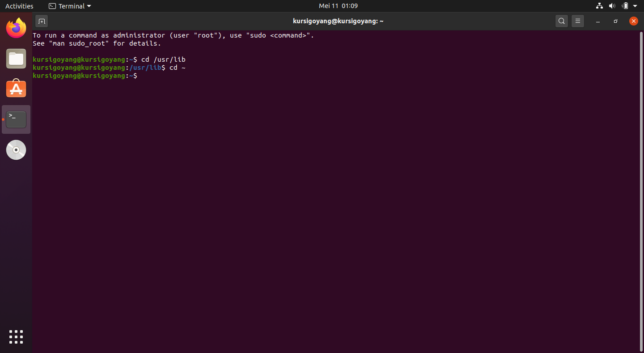This screenshot has width=644, height=353.
Task: Click the 'cd ~' command text
Action: coord(177,68)
